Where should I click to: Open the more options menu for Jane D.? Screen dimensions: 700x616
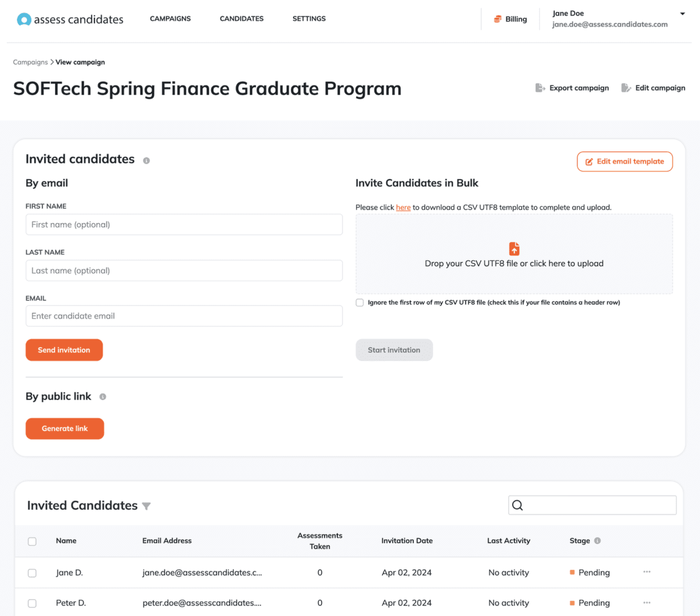(647, 572)
